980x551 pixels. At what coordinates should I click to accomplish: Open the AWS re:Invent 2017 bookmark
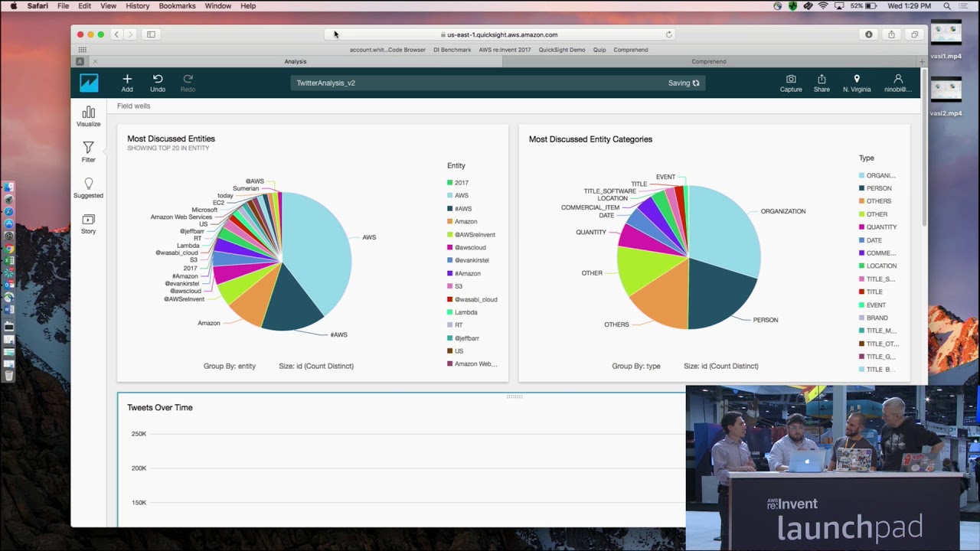point(505,50)
